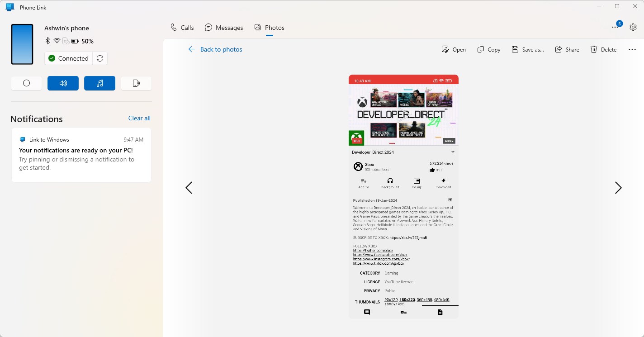Open photo with another app via Open icon
The image size is (644, 337).
pos(445,49)
